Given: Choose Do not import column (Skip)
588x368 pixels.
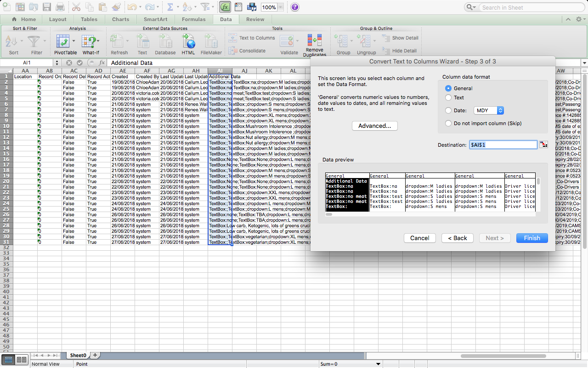Looking at the screenshot, I should click(448, 123).
